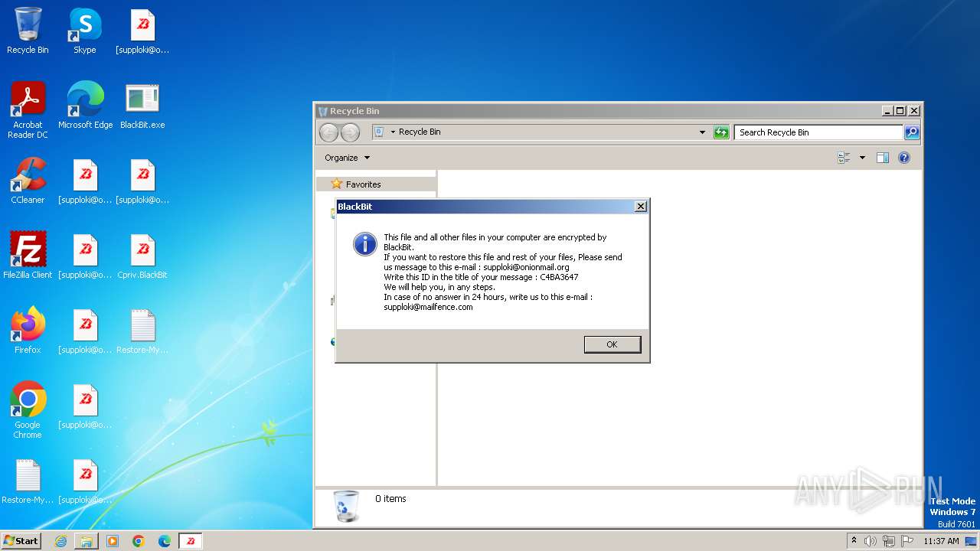980x551 pixels.
Task: Open Explorer help icon
Action: click(903, 158)
